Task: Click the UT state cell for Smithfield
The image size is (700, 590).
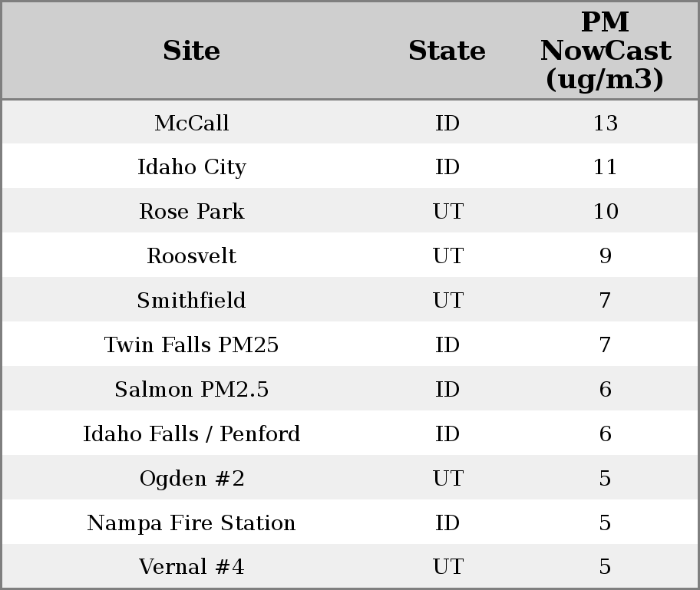Action: [447, 301]
